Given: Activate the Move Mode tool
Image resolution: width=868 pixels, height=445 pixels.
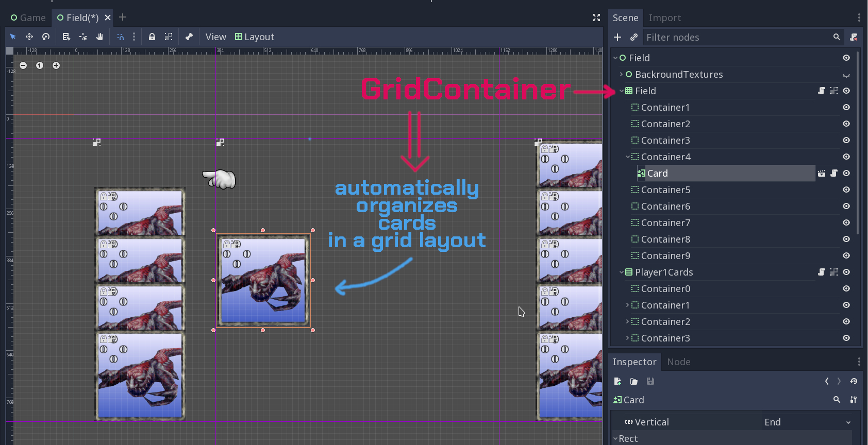Looking at the screenshot, I should [29, 37].
